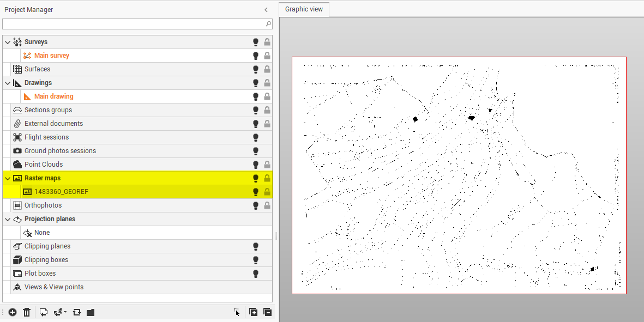
Task: Collapse the Surveys tree node
Action: point(8,42)
